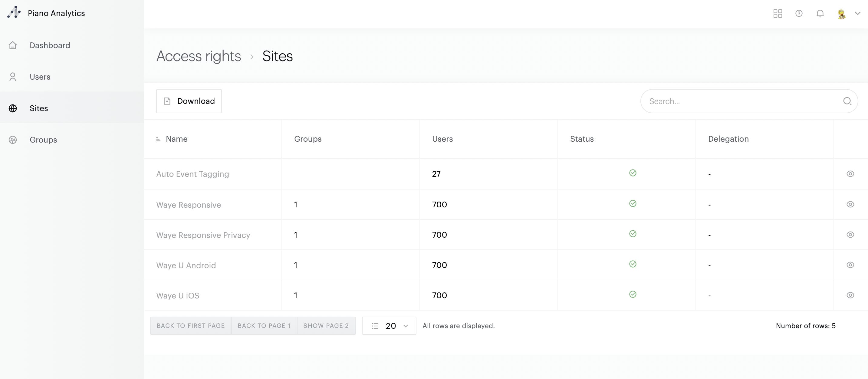View Auto Event Tagging via eye icon

pyautogui.click(x=850, y=174)
